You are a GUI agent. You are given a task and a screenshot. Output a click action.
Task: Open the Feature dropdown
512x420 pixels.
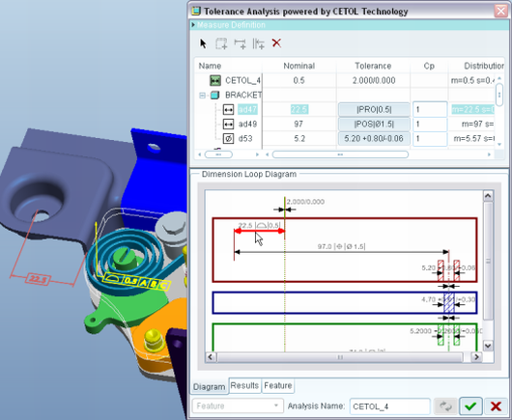(238, 406)
